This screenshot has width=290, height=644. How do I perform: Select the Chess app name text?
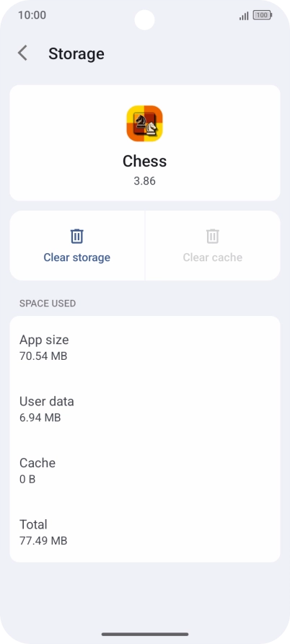pos(144,161)
